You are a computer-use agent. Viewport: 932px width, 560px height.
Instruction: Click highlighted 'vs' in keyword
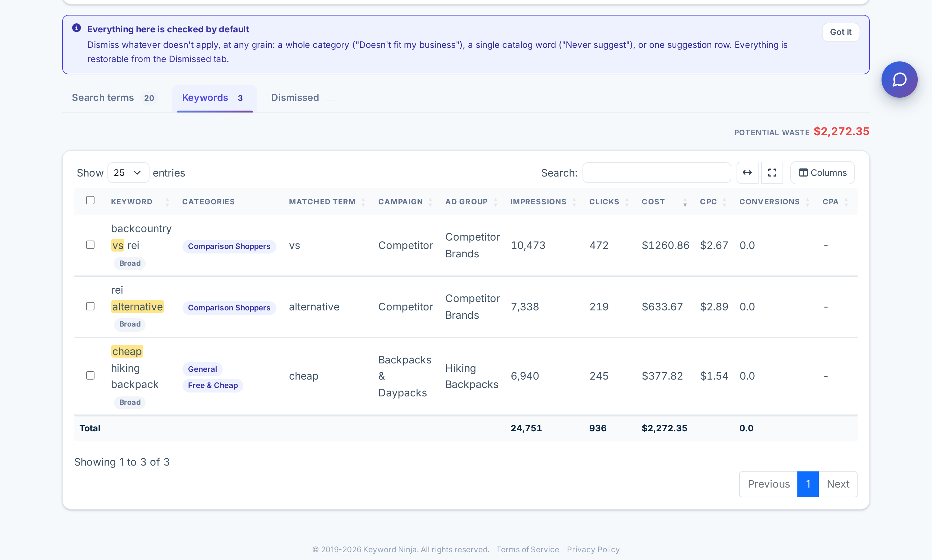click(x=118, y=245)
